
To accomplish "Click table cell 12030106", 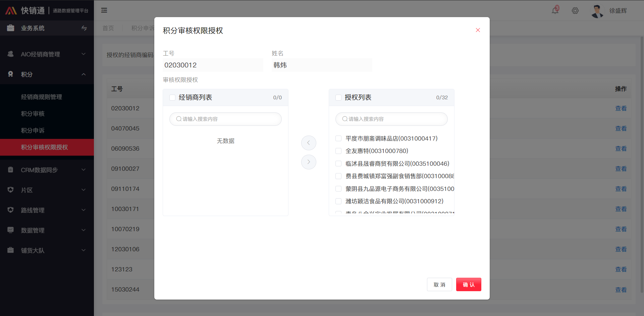I will click(x=125, y=249).
